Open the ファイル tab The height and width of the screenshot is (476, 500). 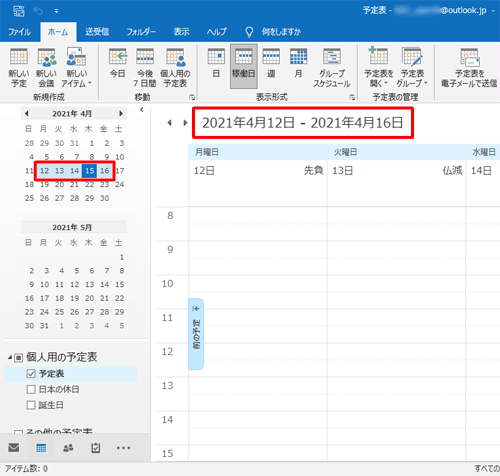[19, 32]
